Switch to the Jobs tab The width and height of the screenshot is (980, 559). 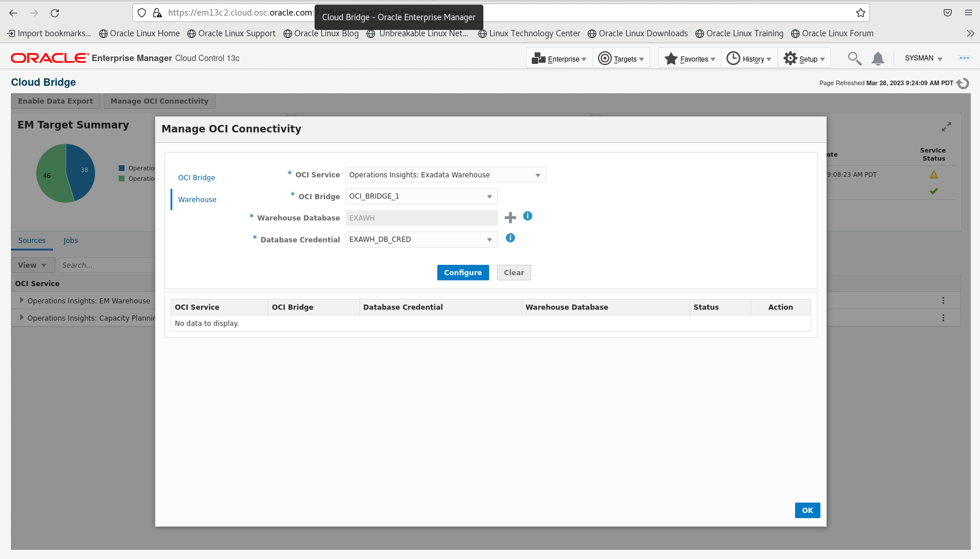pyautogui.click(x=70, y=241)
